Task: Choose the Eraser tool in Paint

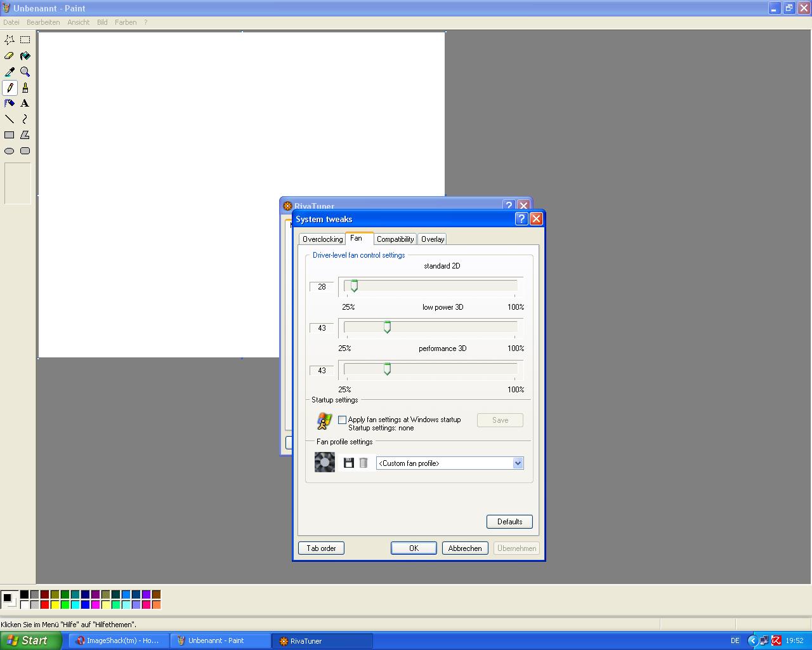Action: coord(10,55)
